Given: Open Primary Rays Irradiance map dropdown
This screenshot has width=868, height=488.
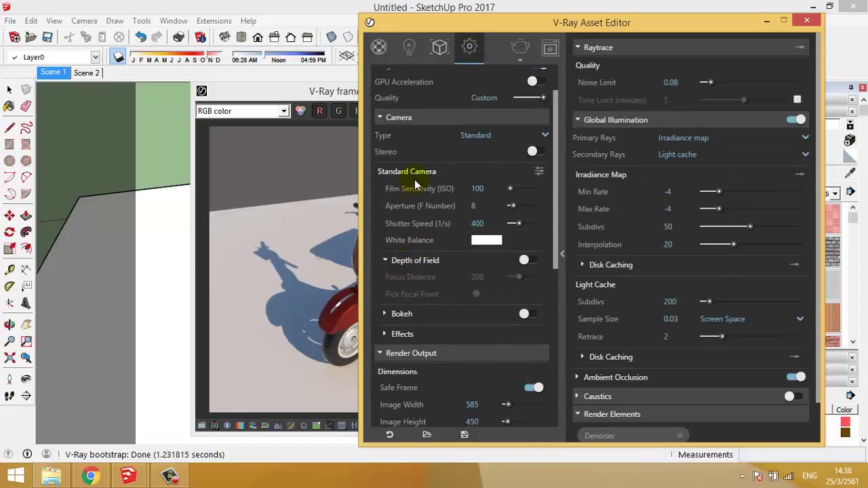Looking at the screenshot, I should tap(734, 138).
